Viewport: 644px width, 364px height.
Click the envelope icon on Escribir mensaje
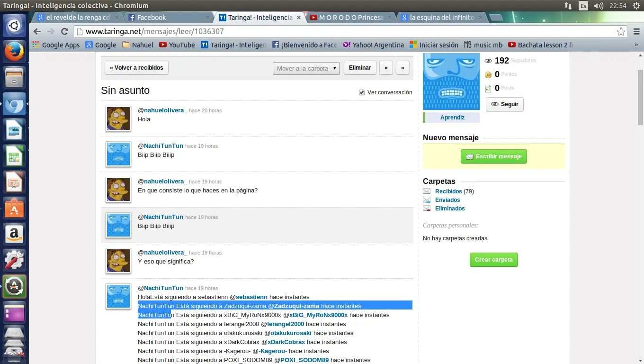pos(470,156)
